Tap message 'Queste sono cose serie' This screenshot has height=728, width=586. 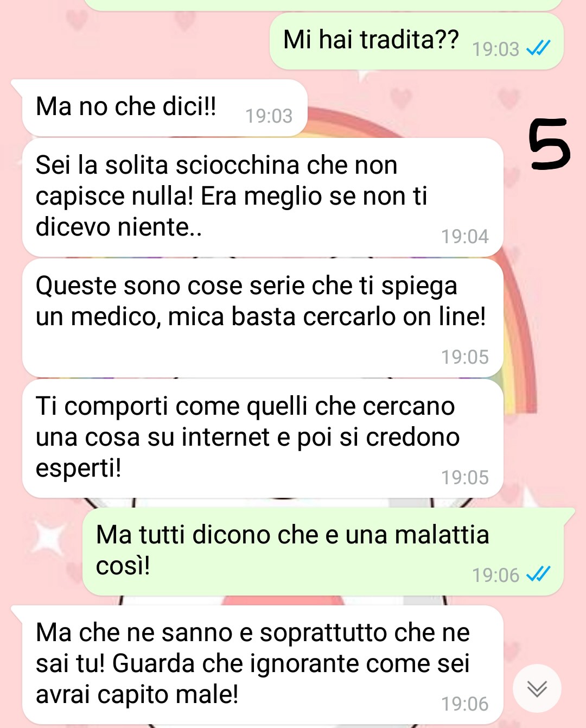click(263, 318)
